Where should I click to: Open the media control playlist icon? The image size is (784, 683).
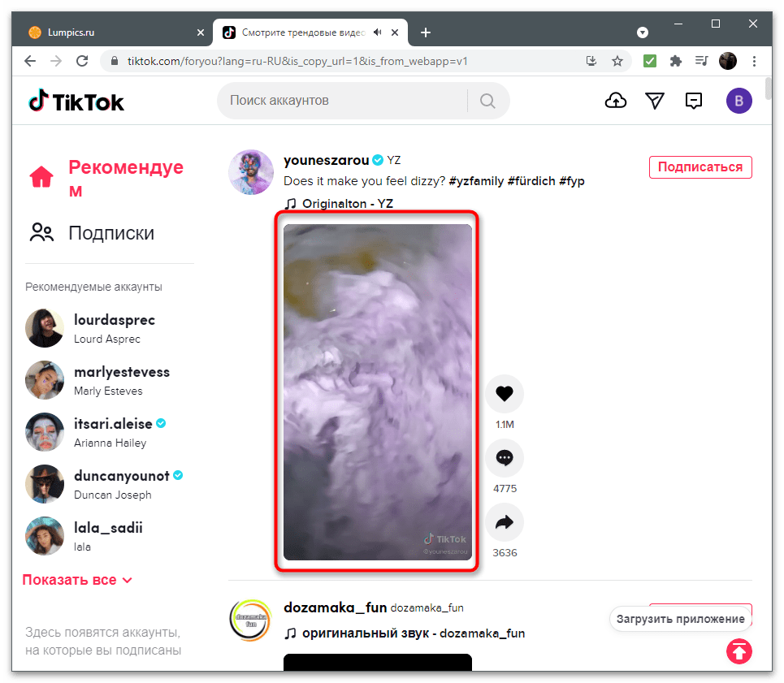coord(701,61)
